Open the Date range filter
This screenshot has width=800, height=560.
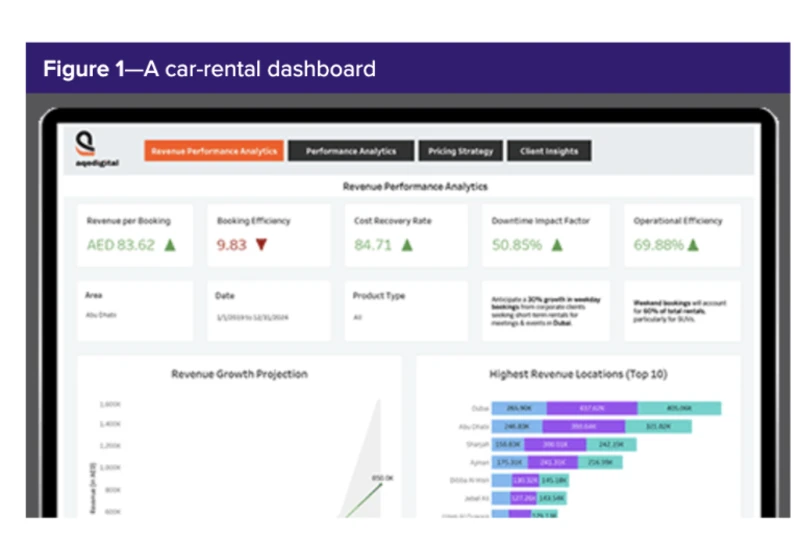tap(269, 311)
